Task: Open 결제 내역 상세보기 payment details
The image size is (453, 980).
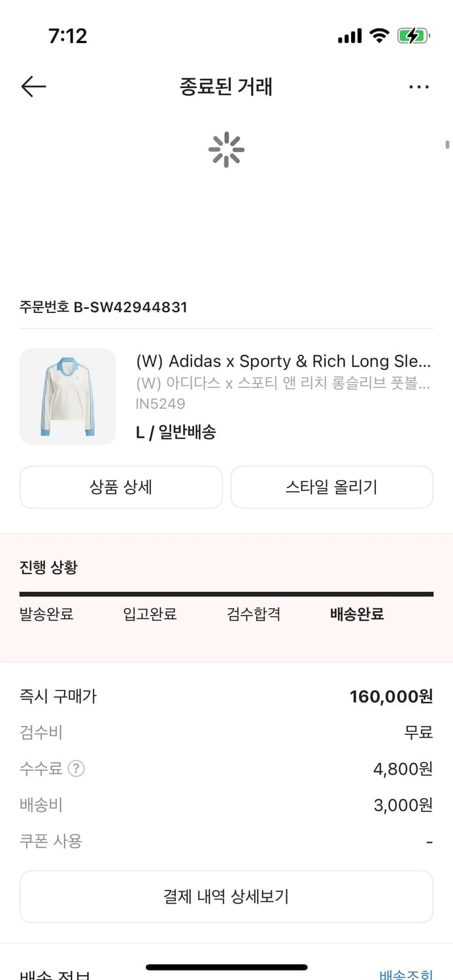Action: click(x=226, y=896)
